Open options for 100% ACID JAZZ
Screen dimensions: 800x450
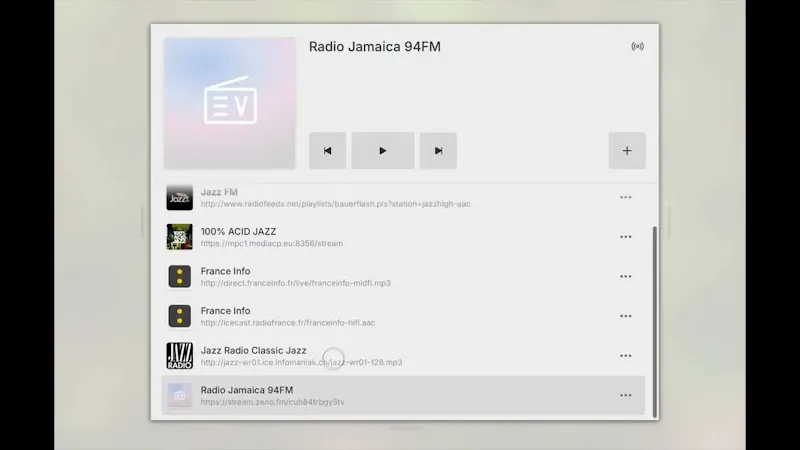[x=626, y=237]
